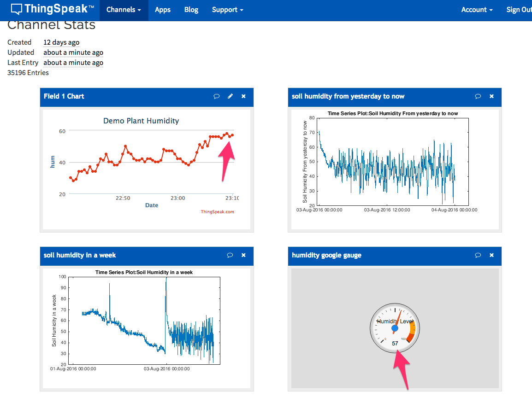The height and width of the screenshot is (397, 532).
Task: Close the Field 1 Chart widget
Action: pyautogui.click(x=243, y=96)
